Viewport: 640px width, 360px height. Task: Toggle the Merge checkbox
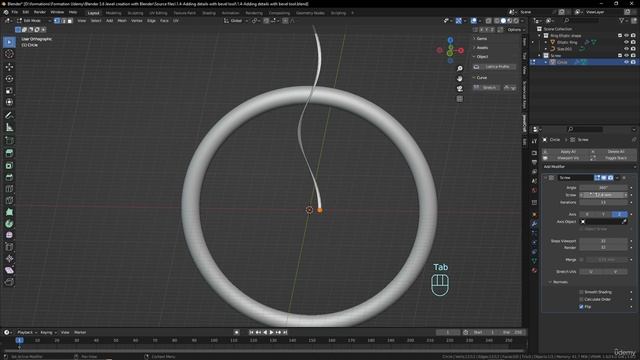click(582, 260)
